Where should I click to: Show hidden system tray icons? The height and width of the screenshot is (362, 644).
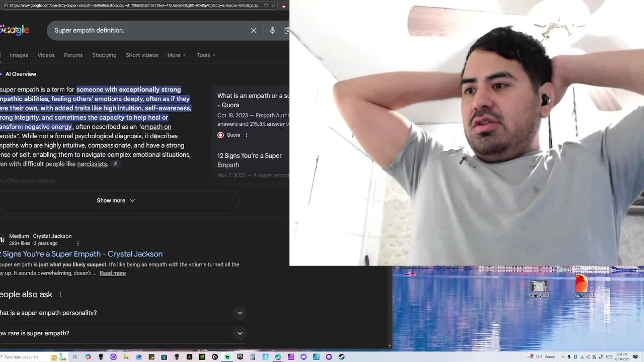point(563,357)
